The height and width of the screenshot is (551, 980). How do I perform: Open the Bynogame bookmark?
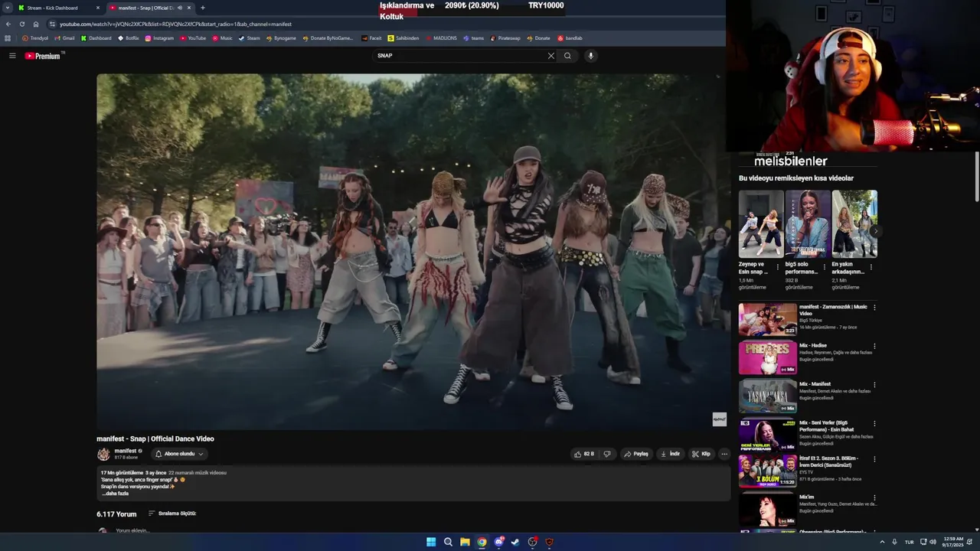click(281, 38)
